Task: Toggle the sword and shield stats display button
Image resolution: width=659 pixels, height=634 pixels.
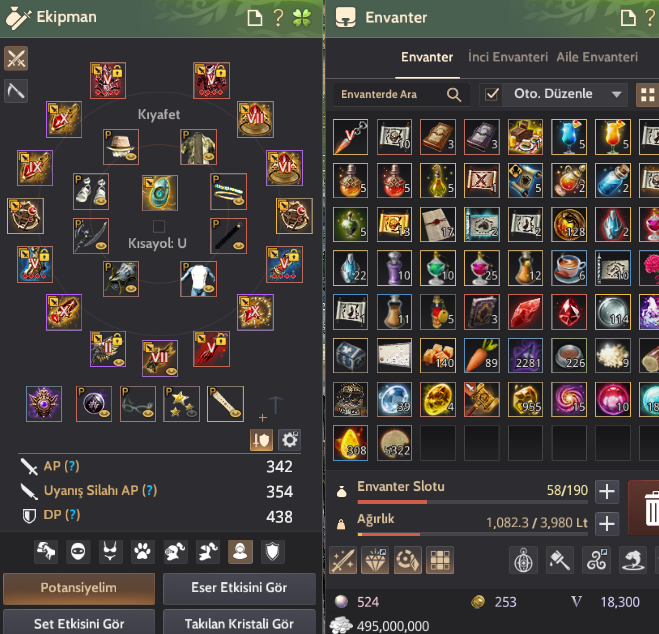Action: click(261, 440)
